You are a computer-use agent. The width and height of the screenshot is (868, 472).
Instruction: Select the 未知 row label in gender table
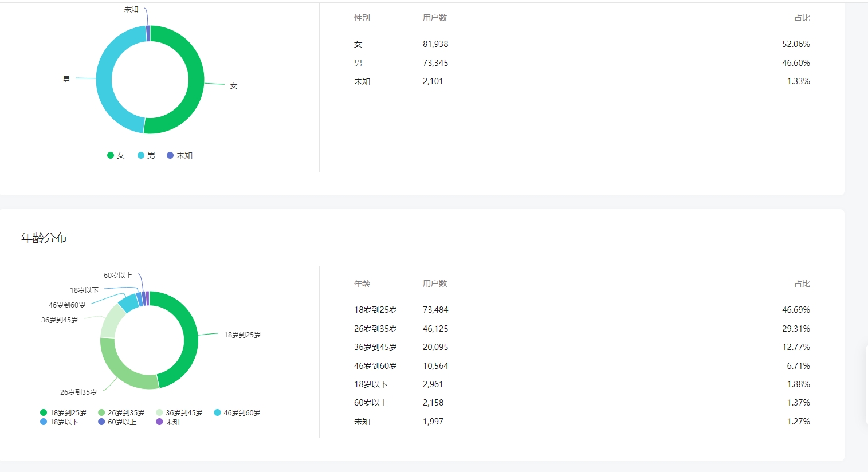pyautogui.click(x=362, y=81)
